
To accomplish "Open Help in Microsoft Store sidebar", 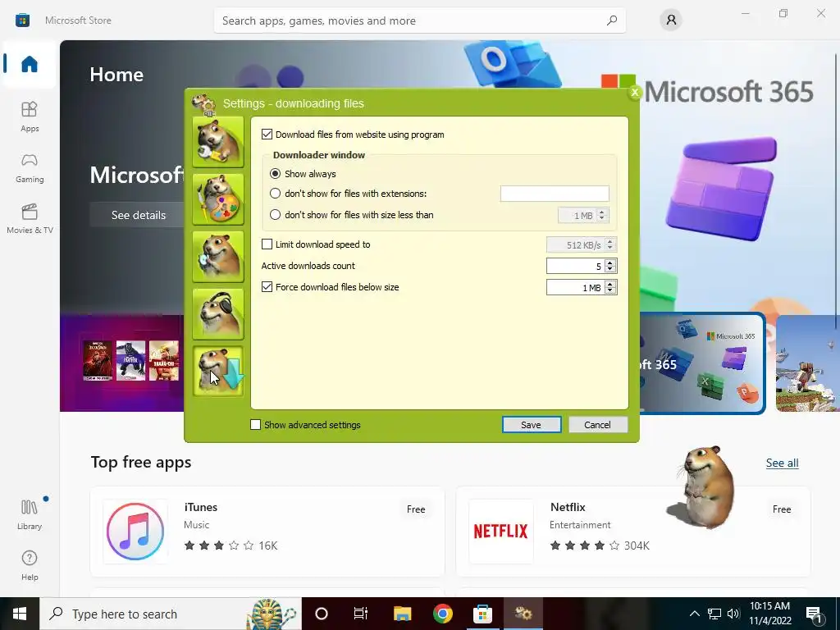I will tap(30, 566).
